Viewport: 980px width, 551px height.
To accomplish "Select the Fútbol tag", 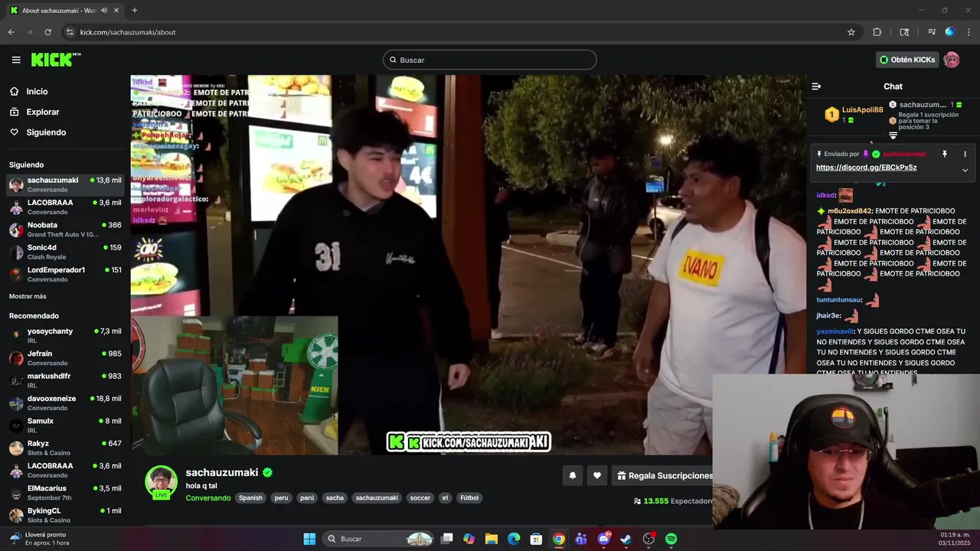I will coord(469,498).
